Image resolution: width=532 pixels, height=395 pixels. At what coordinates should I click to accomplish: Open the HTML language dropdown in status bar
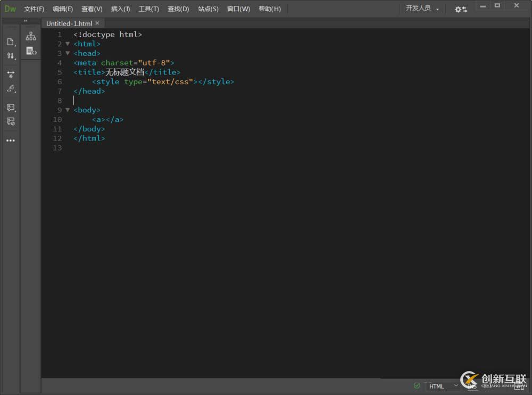click(443, 386)
